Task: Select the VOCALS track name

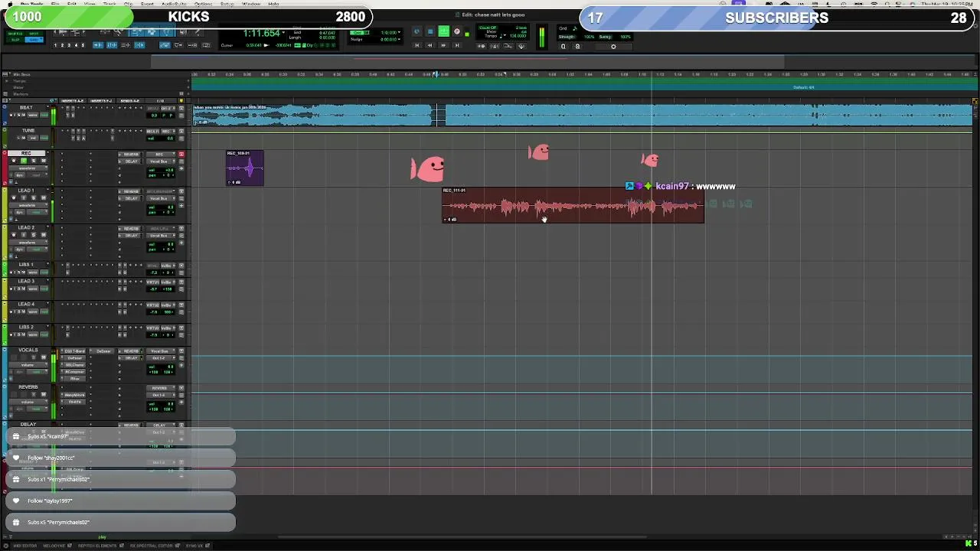Action: click(28, 350)
